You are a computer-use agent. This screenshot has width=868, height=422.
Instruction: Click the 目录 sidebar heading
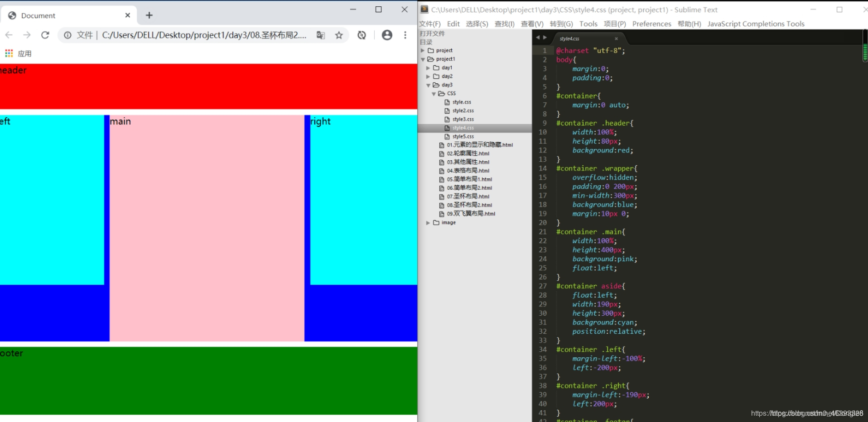(426, 42)
